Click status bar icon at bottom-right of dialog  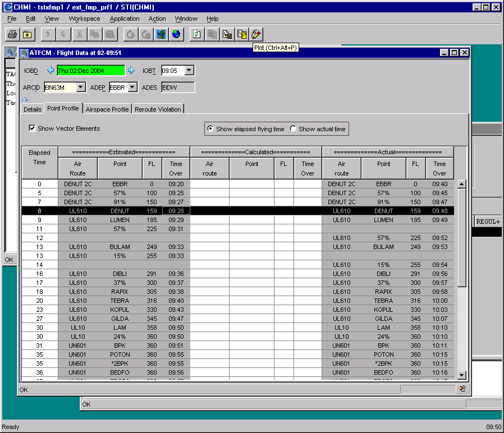462,389
